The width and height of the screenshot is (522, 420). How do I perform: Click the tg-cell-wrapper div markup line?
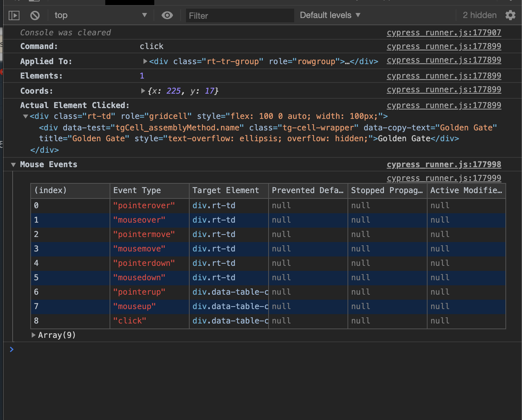coord(268,133)
